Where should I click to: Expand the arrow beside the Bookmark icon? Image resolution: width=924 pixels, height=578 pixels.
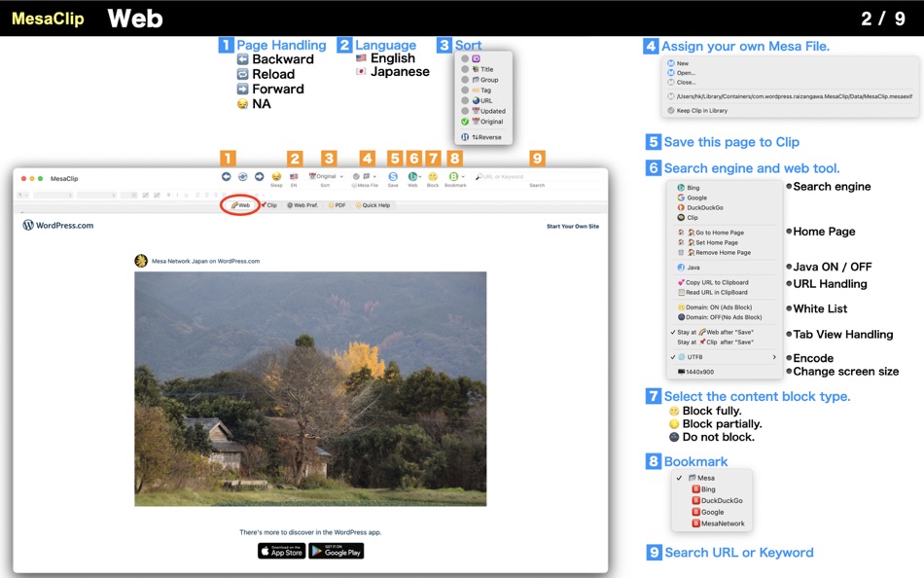click(x=463, y=177)
